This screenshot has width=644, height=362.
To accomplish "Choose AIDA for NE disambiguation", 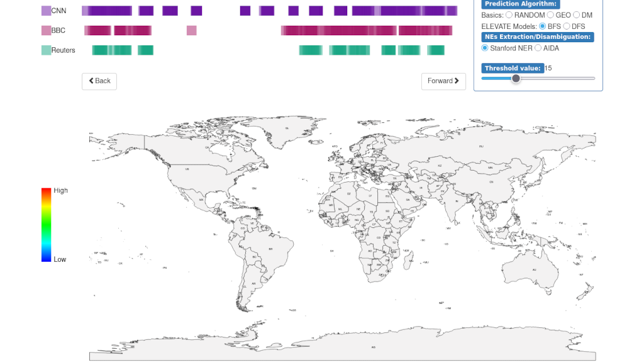I will [538, 48].
